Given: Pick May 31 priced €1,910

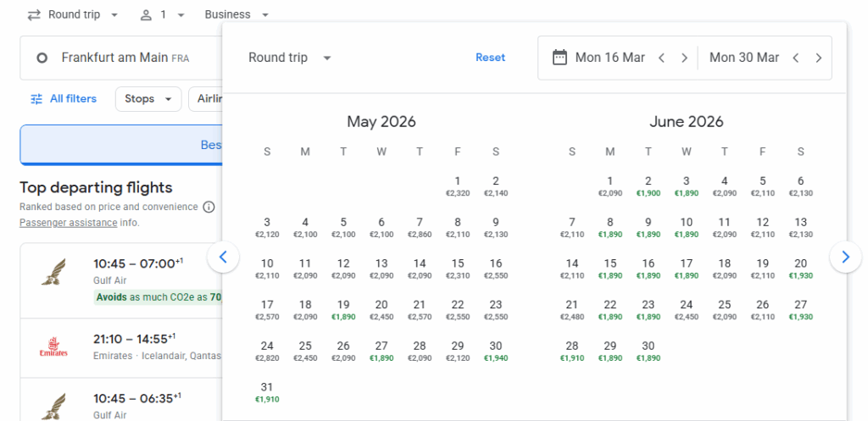Looking at the screenshot, I should point(267,392).
